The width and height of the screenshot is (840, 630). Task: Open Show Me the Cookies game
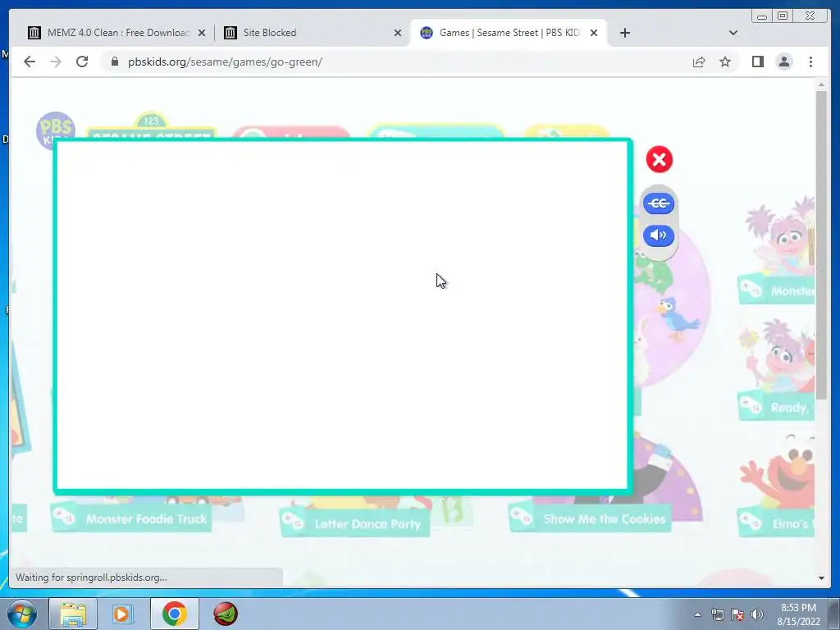pyautogui.click(x=589, y=518)
